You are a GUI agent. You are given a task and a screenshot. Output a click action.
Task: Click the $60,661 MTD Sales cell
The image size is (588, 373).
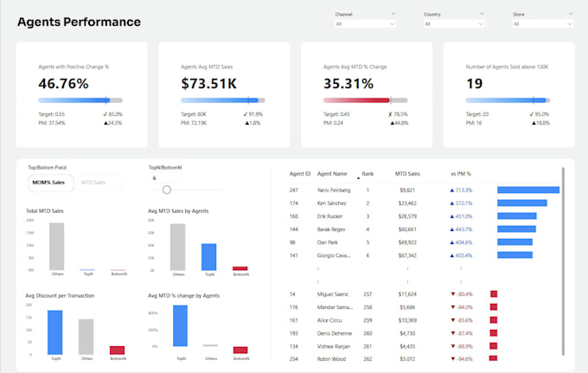click(407, 229)
